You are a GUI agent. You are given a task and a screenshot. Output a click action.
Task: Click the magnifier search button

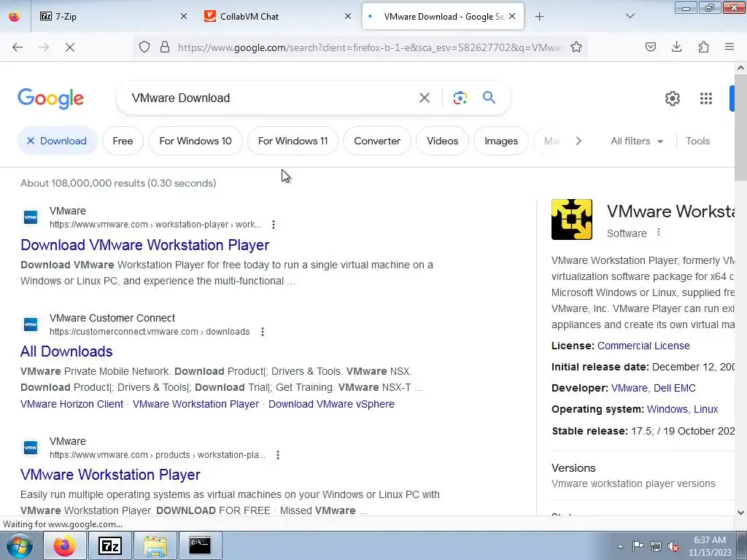point(489,98)
